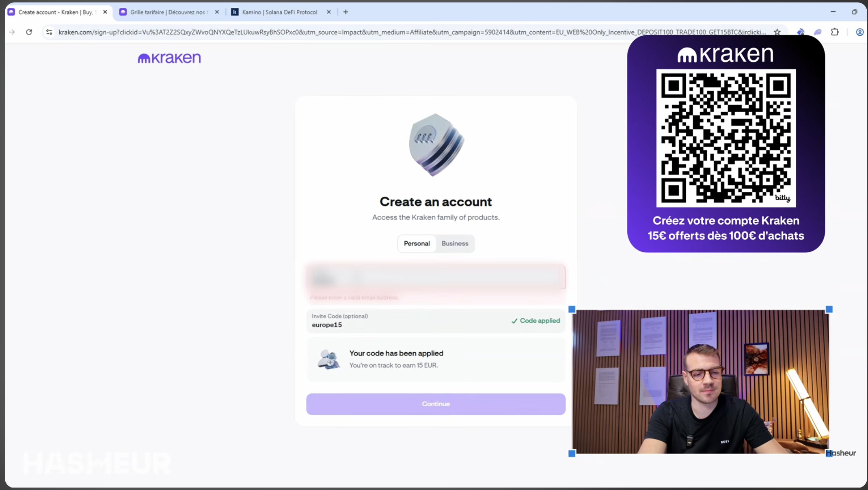The height and width of the screenshot is (490, 868).
Task: Switch to Kamino Solana DeFi Protocol tab
Action: (279, 12)
